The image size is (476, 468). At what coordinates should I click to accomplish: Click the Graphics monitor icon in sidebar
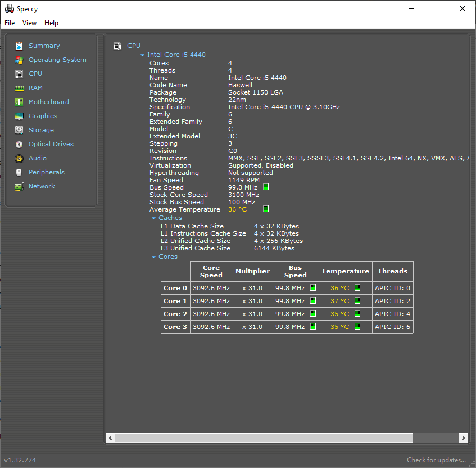coord(19,116)
